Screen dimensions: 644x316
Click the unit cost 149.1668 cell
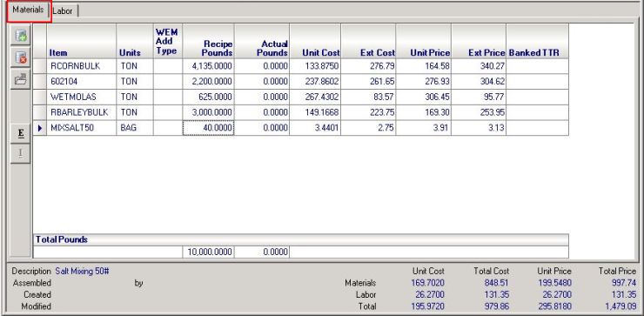pyautogui.click(x=315, y=112)
